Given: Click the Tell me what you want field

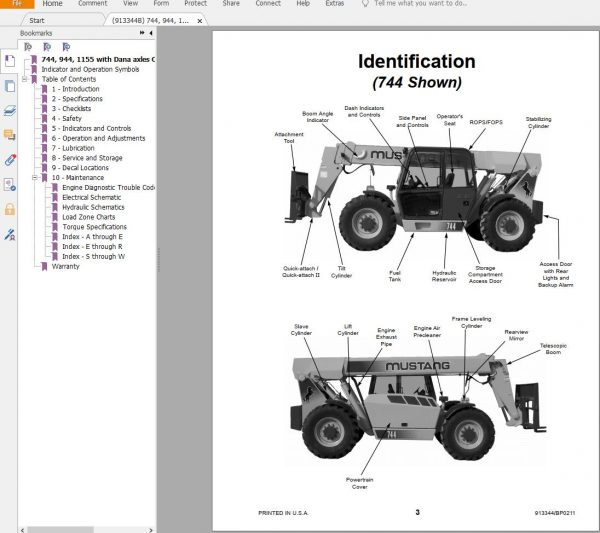Looking at the screenshot, I should click(420, 3).
